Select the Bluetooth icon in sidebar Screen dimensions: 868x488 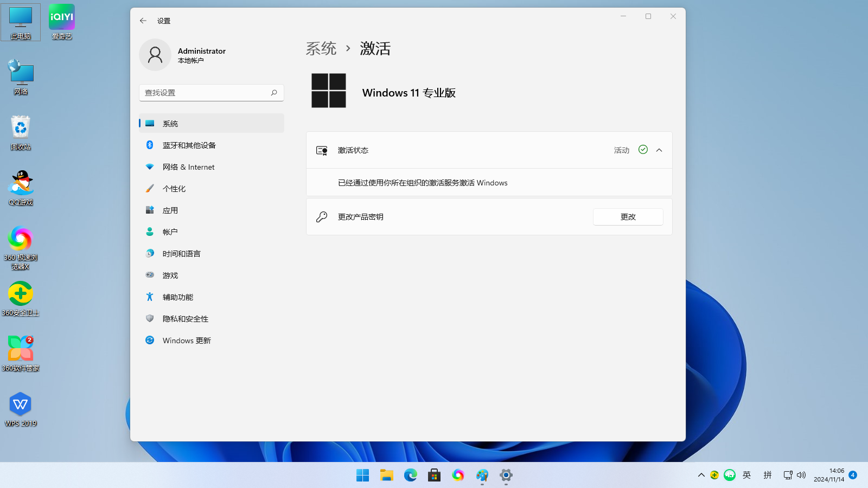[150, 145]
